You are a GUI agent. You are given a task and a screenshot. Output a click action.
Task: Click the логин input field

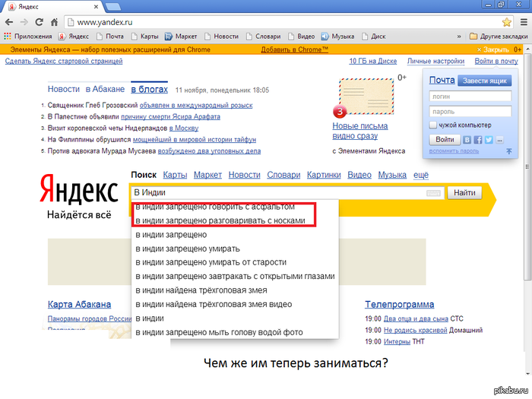click(470, 97)
